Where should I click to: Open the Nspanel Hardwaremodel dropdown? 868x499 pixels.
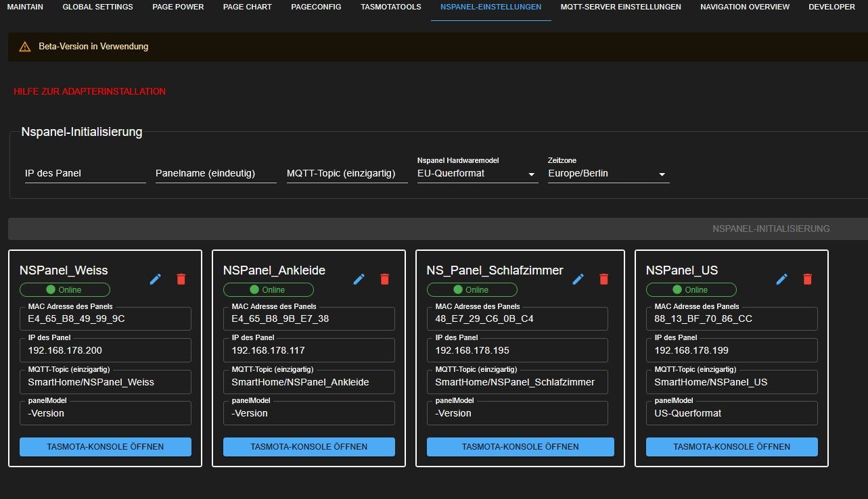click(532, 174)
